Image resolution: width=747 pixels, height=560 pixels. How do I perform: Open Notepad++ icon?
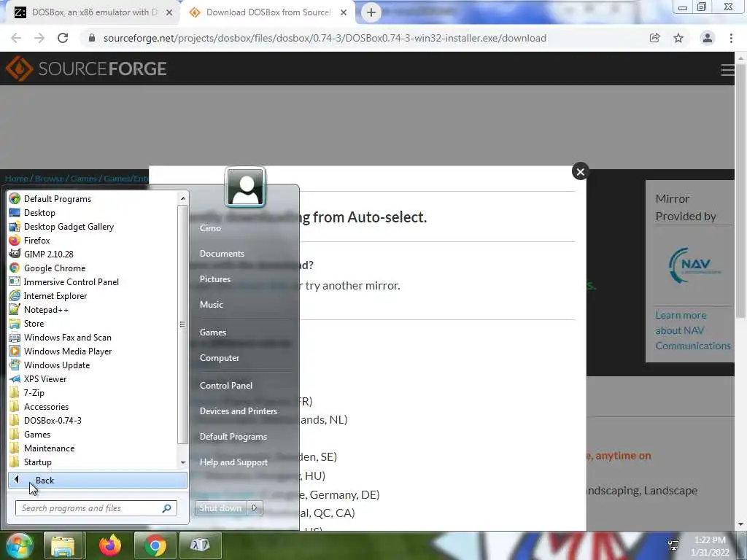point(15,309)
